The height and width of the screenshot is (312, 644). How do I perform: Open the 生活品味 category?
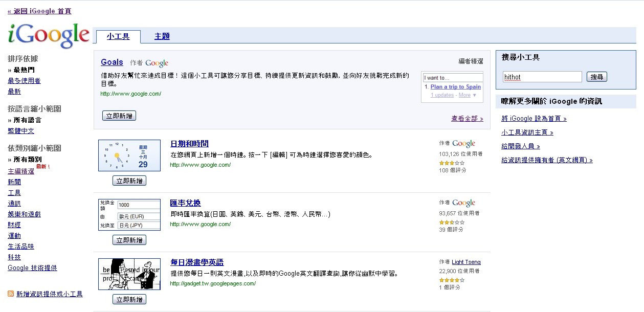(21, 246)
